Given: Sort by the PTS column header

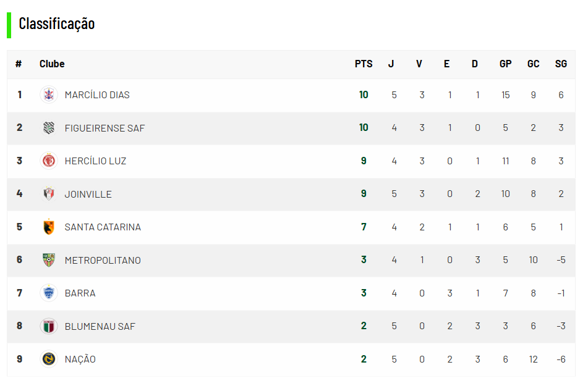Looking at the screenshot, I should tap(364, 64).
